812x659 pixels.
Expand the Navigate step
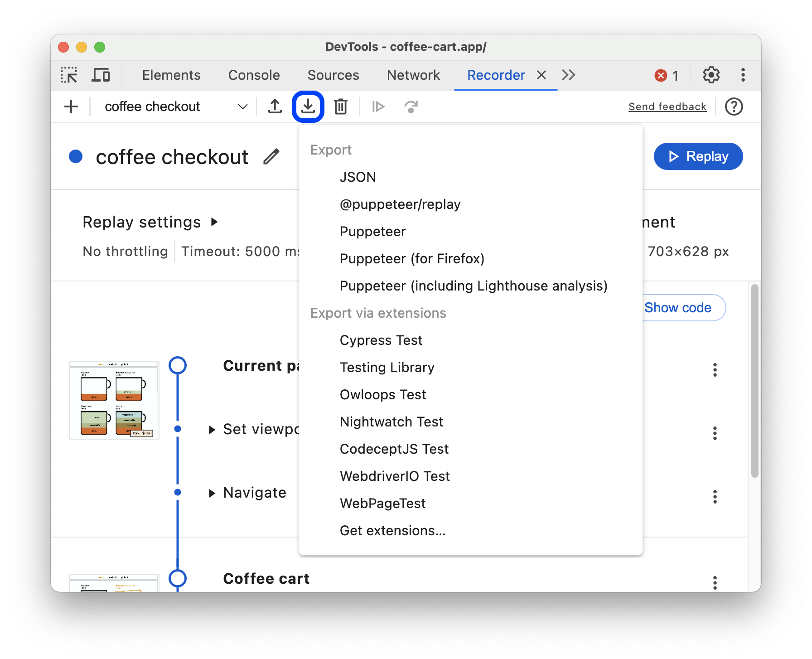212,493
